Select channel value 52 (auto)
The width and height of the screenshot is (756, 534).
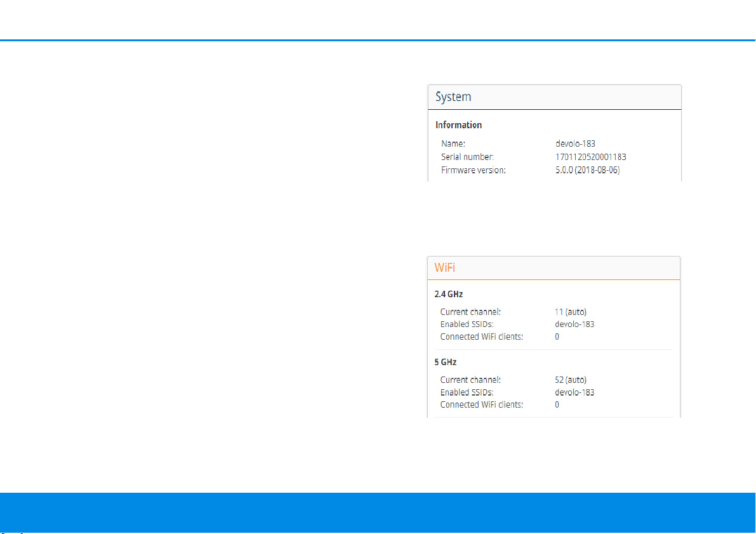571,380
